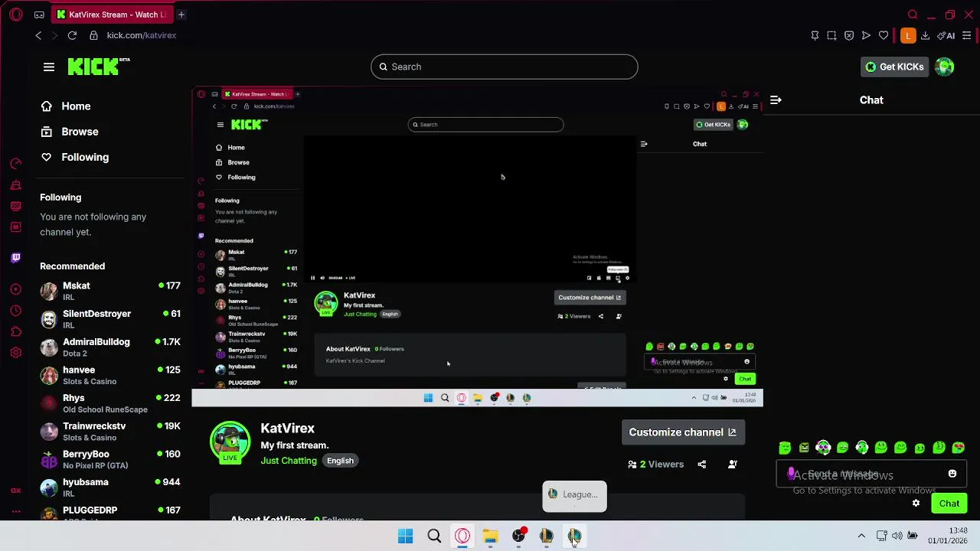Open the chat emoji picker

(x=952, y=474)
